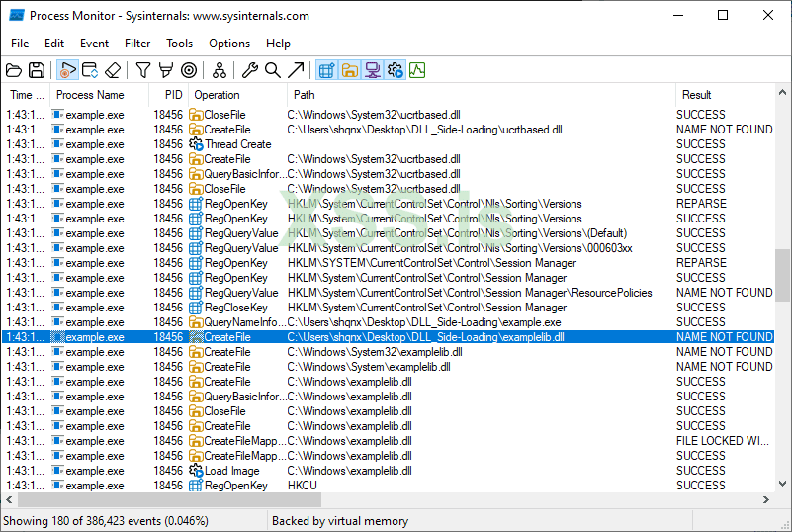Click the vertical scrollbar down arrow

click(782, 484)
